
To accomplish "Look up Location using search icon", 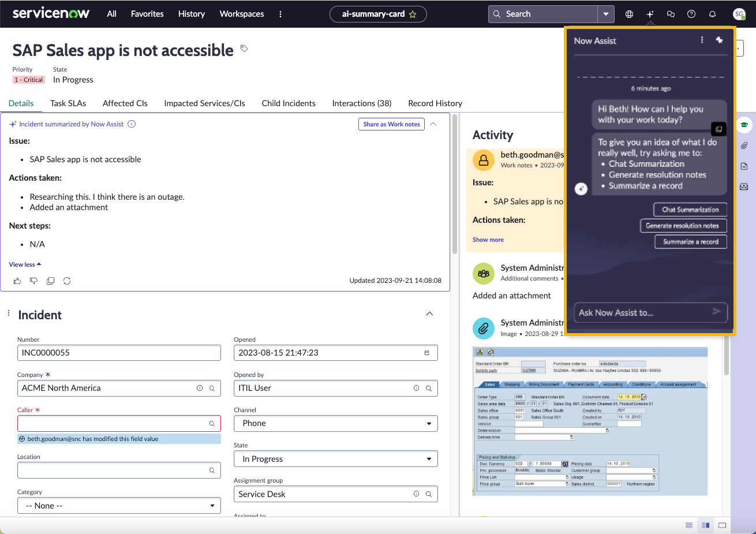I will click(x=212, y=470).
